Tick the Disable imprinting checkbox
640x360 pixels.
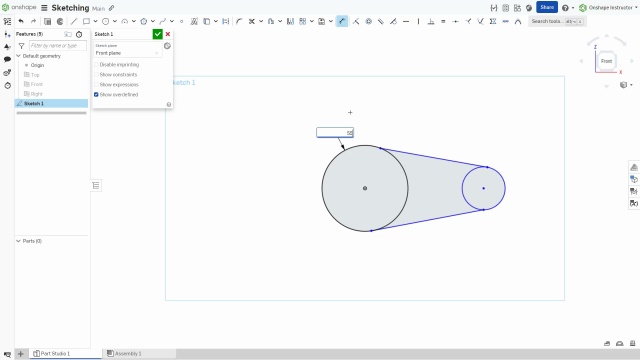[x=96, y=65]
